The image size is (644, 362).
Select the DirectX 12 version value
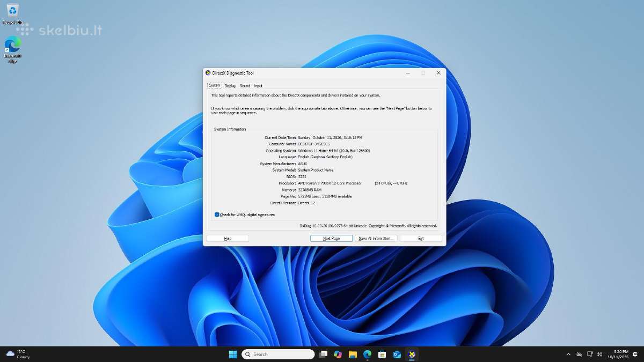coord(306,203)
